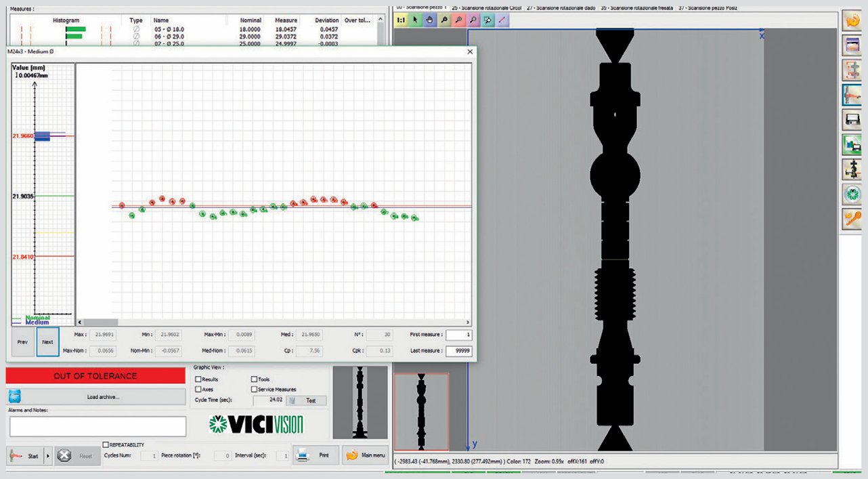Screen dimensions: 868x479
Task: Toggle the Service Measures checkbox
Action: [255, 390]
